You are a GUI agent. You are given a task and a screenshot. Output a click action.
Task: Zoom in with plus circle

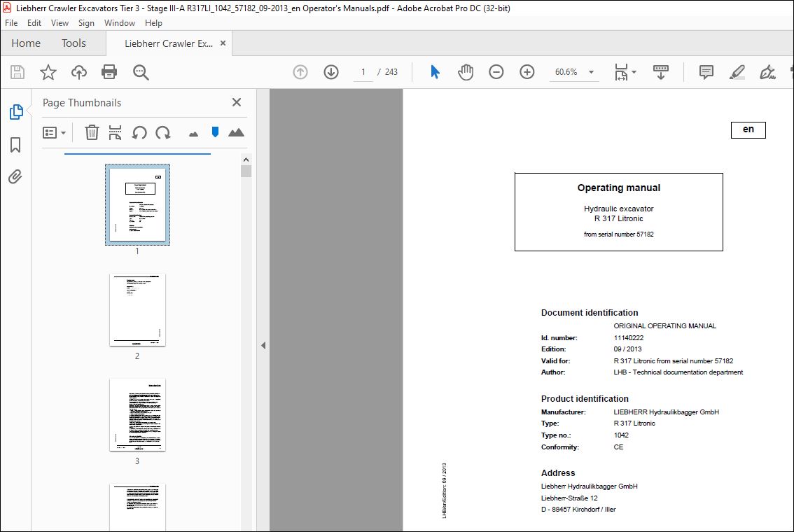(527, 72)
